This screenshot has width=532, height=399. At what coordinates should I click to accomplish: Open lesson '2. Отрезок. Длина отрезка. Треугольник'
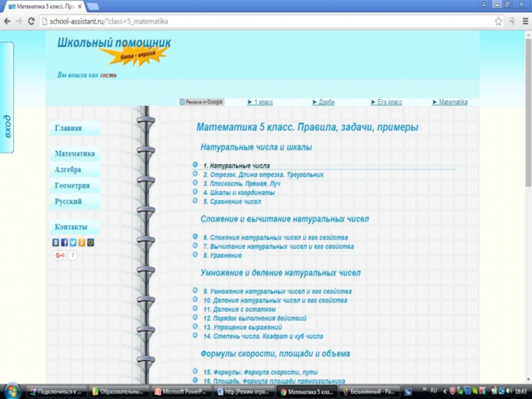coord(263,175)
